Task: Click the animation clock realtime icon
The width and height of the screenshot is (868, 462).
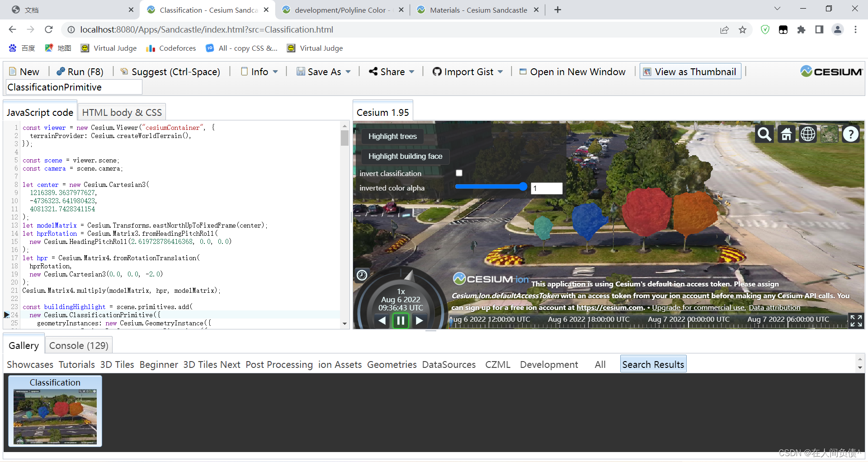Action: pyautogui.click(x=362, y=275)
